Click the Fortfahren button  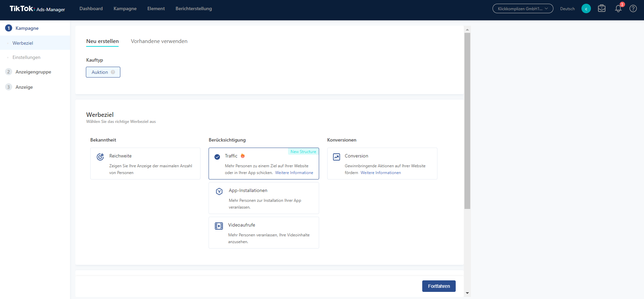click(x=439, y=286)
